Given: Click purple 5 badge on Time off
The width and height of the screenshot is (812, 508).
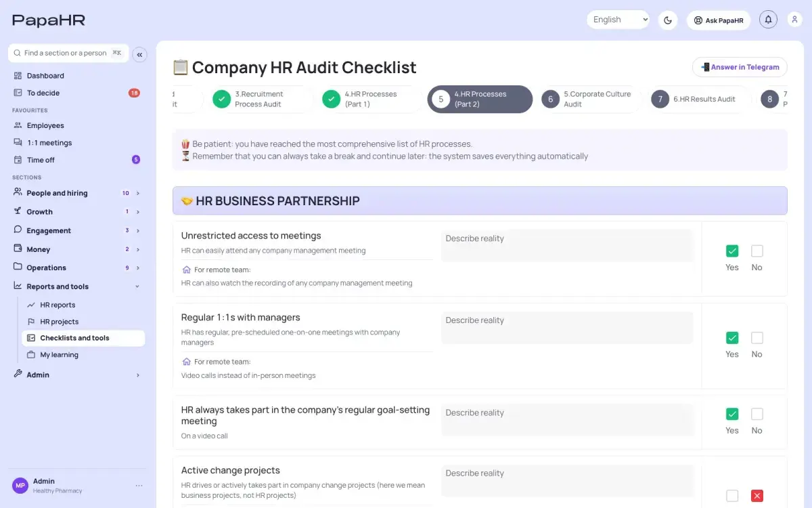Looking at the screenshot, I should tap(135, 160).
